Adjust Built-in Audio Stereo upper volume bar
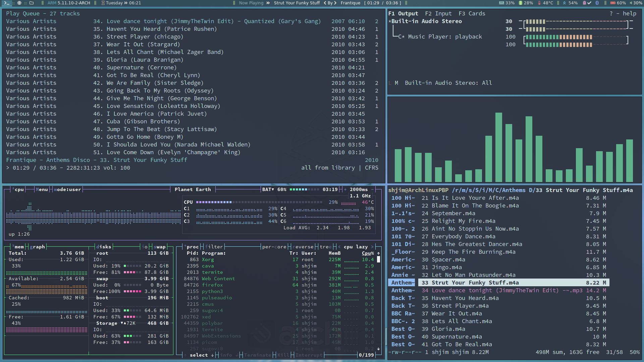This screenshot has width=644, height=362. click(x=576, y=21)
